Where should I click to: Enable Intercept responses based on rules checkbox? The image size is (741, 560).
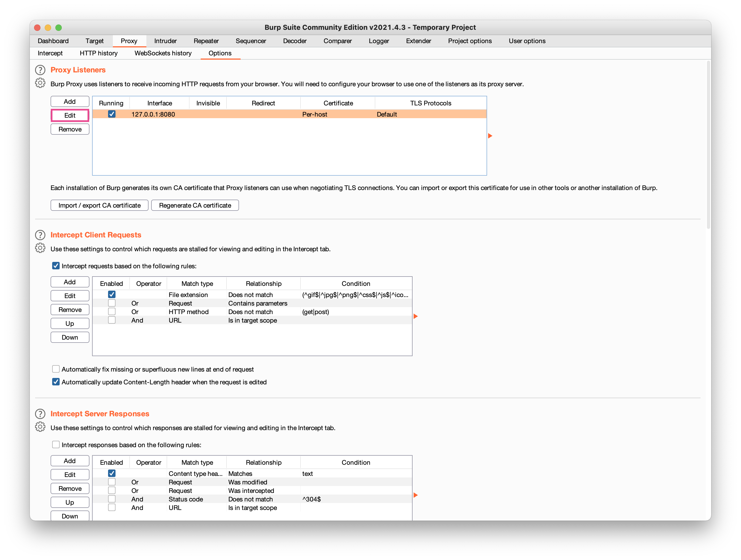click(x=56, y=444)
